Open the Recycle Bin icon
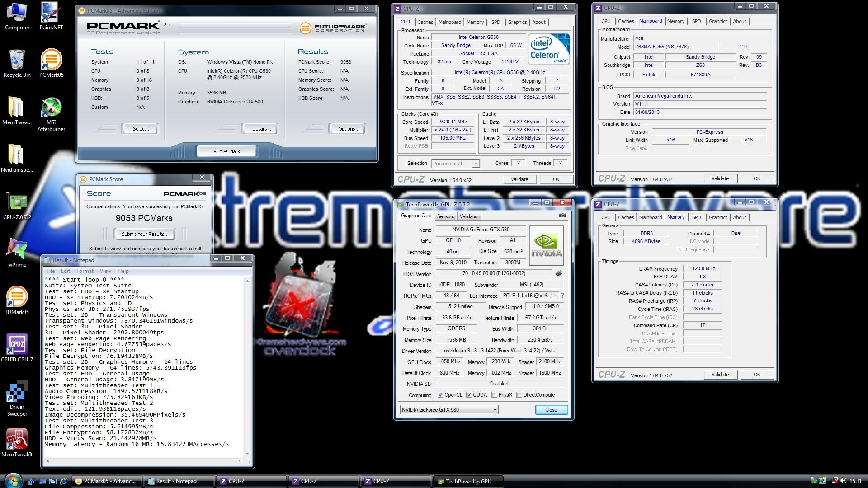This screenshot has height=488, width=868. point(17,63)
